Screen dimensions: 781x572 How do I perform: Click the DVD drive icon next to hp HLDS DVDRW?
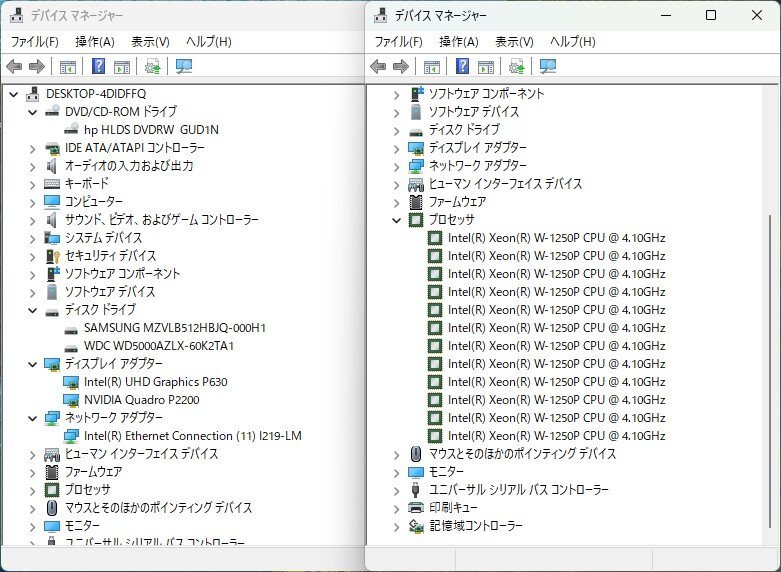[71, 129]
